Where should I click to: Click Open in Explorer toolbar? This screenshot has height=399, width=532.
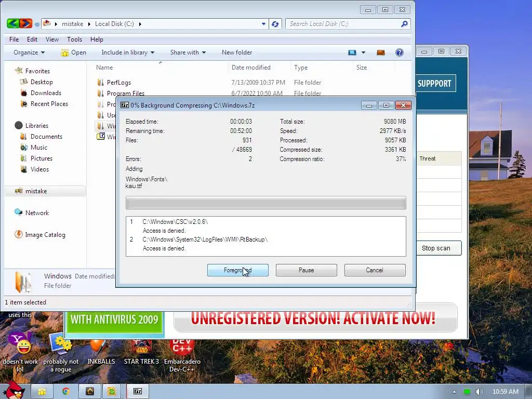[x=74, y=52]
